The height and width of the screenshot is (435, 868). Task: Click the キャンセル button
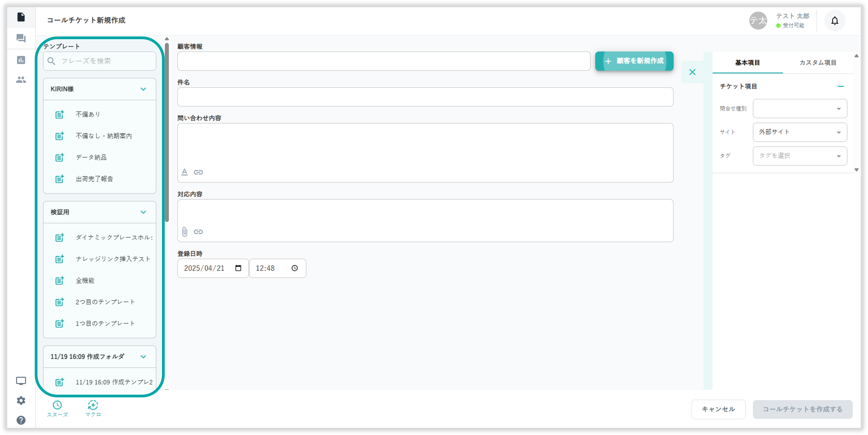[718, 409]
